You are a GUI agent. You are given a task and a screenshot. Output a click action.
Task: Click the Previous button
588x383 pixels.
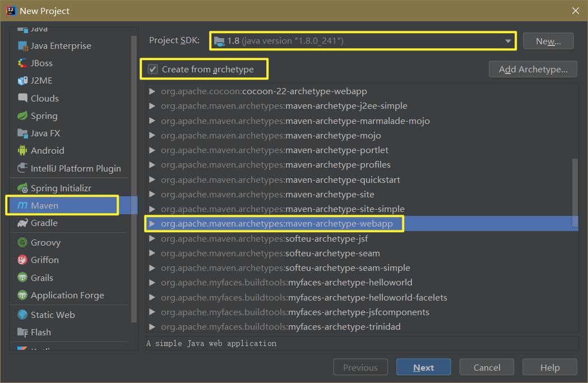pos(360,367)
